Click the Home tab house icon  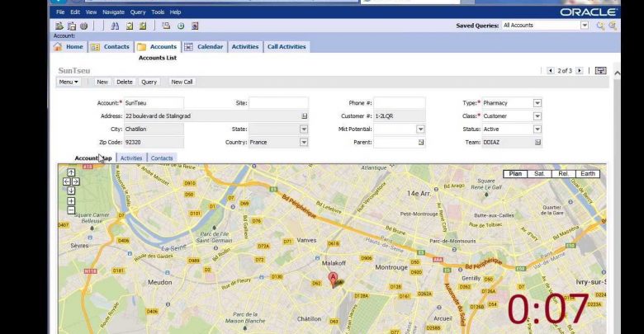[x=58, y=47]
